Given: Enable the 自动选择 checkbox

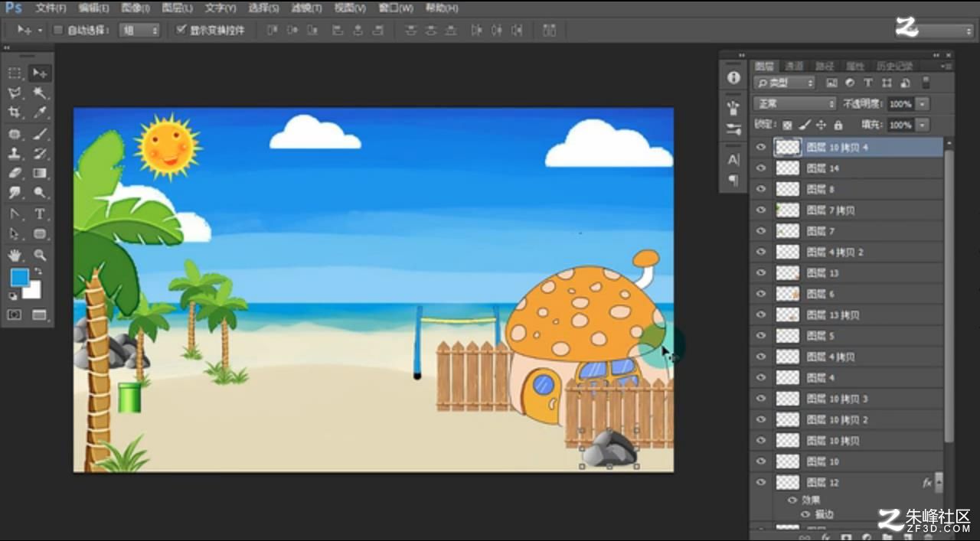Looking at the screenshot, I should pyautogui.click(x=58, y=30).
